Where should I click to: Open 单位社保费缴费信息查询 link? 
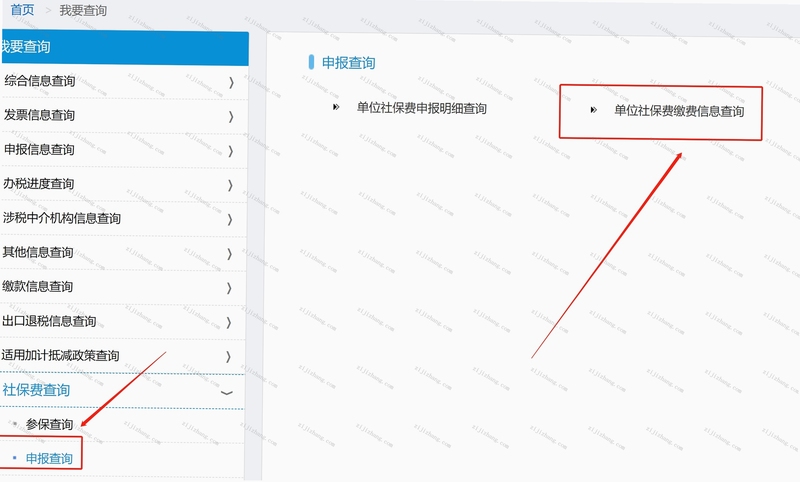[679, 111]
